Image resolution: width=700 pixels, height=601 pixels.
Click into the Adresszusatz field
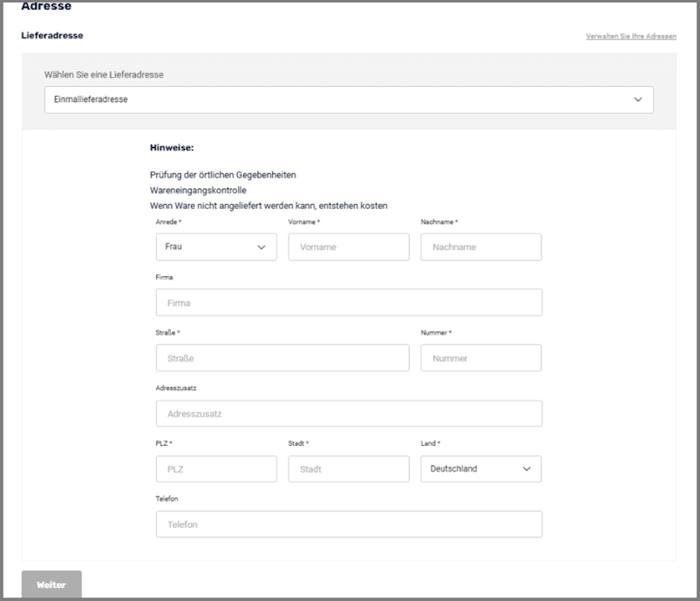[x=349, y=414]
